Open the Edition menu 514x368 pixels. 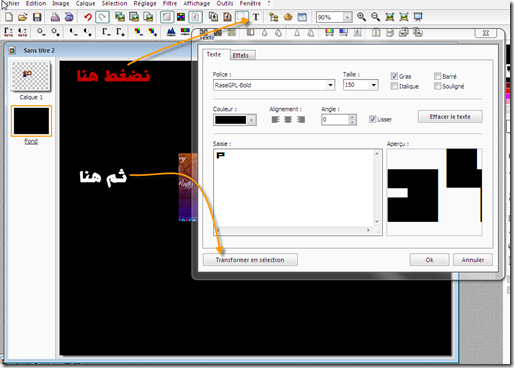(36, 4)
